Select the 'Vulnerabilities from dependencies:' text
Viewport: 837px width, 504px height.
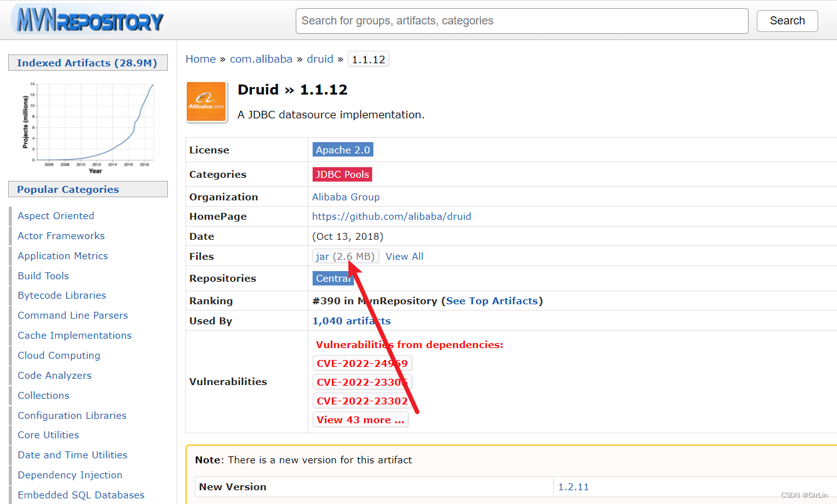pos(410,344)
